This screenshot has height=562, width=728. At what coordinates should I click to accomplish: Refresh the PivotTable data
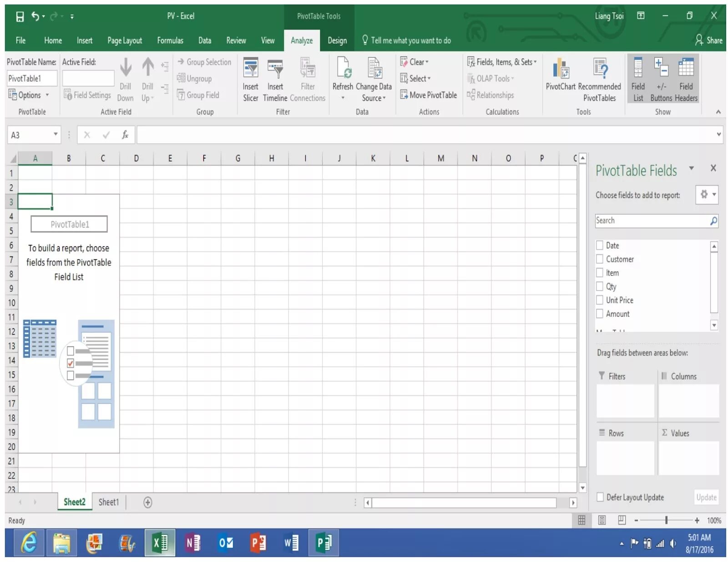[343, 79]
